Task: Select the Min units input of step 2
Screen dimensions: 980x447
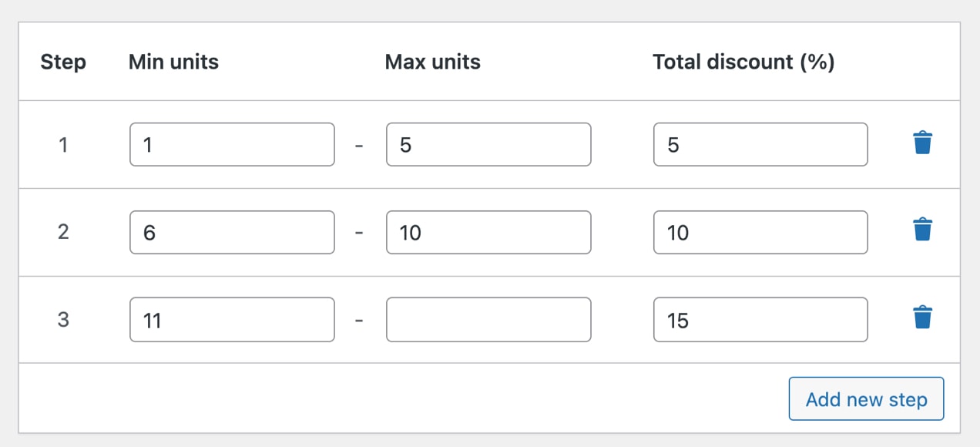Action: click(x=232, y=232)
